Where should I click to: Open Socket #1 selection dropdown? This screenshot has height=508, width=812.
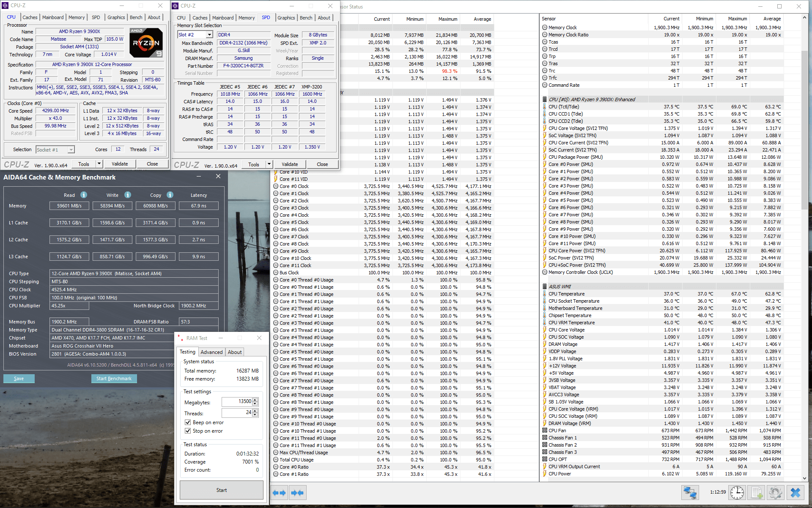71,149
